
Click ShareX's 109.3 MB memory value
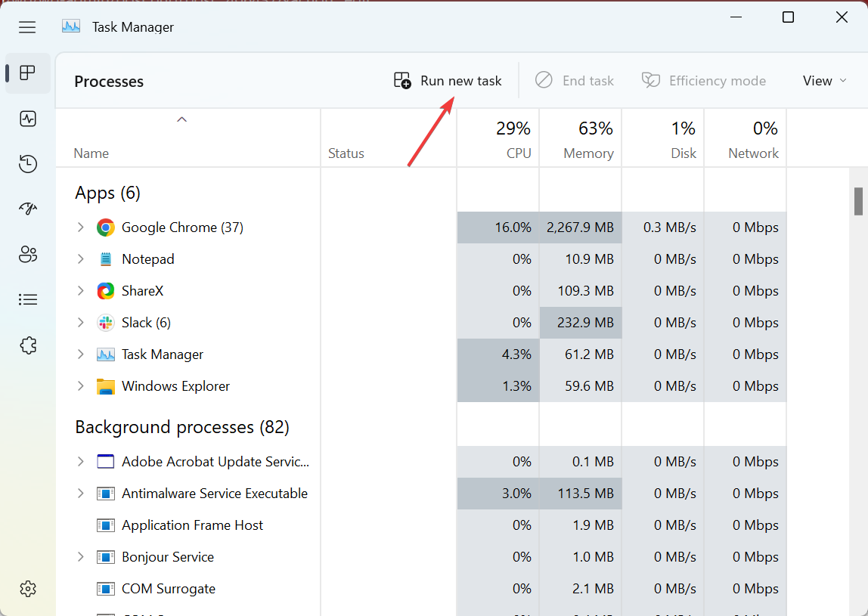[585, 290]
